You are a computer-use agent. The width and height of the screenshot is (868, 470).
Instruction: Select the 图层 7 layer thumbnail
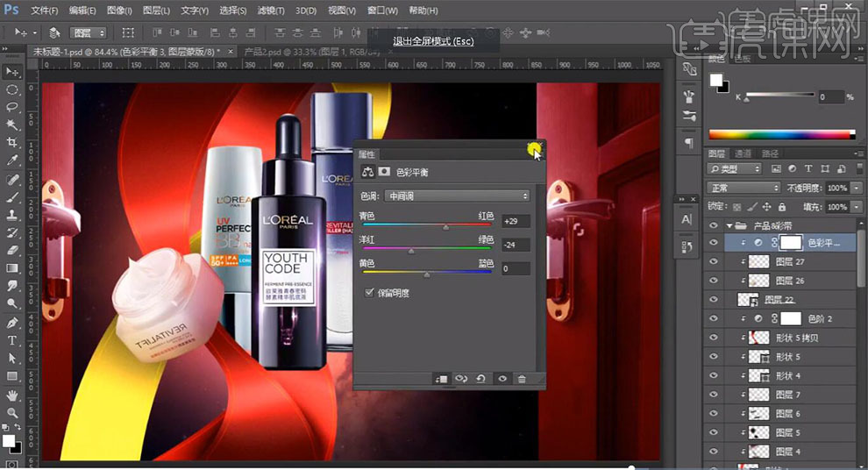point(758,395)
